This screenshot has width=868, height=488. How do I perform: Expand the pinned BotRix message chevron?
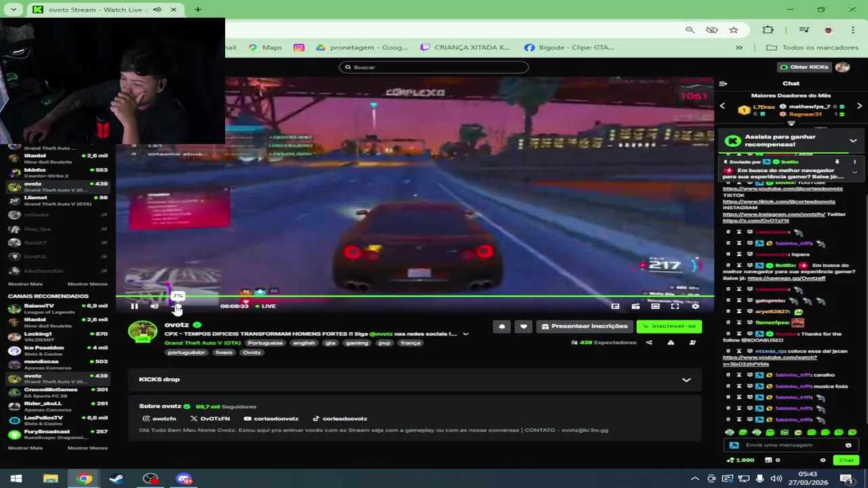[854, 172]
